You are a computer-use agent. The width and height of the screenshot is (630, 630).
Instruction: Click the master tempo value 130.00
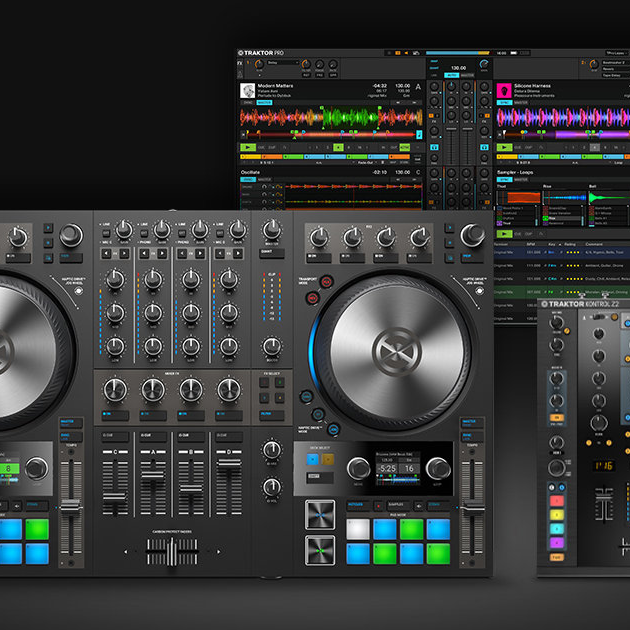pos(458,68)
